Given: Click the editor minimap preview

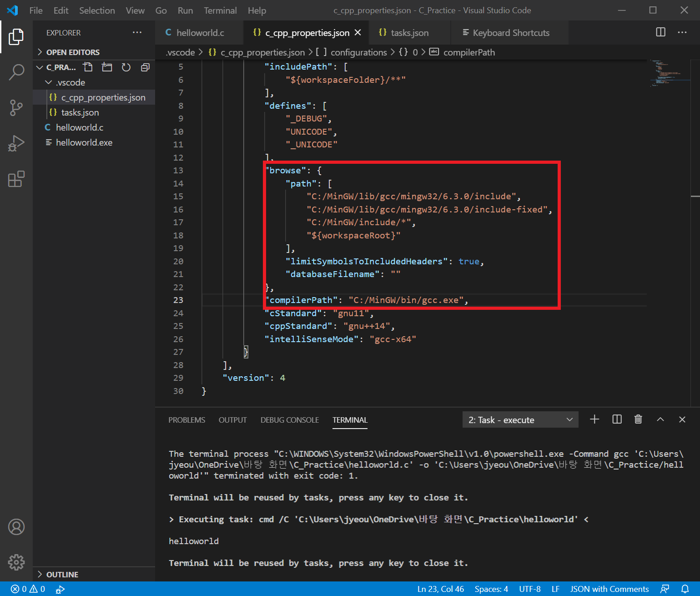Looking at the screenshot, I should [x=670, y=73].
